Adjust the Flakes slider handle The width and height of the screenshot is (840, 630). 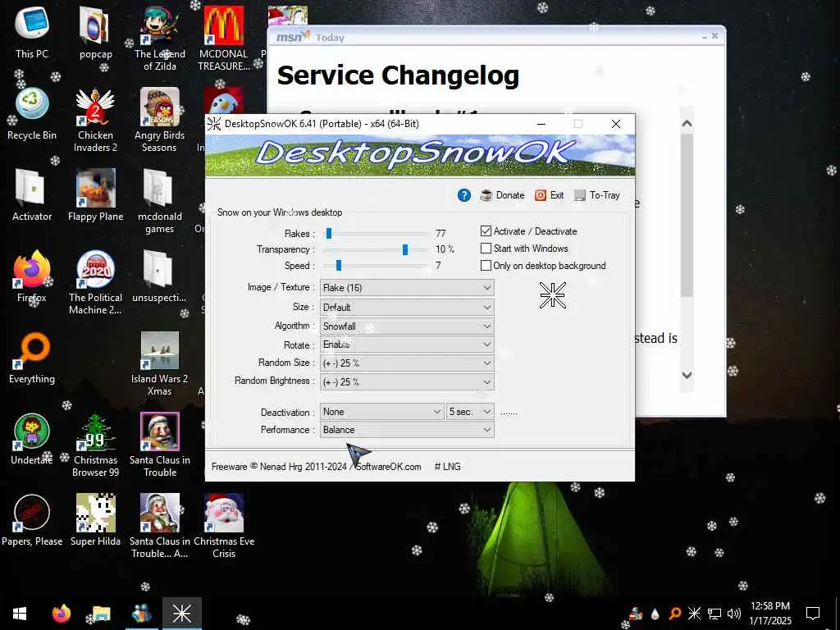(329, 233)
